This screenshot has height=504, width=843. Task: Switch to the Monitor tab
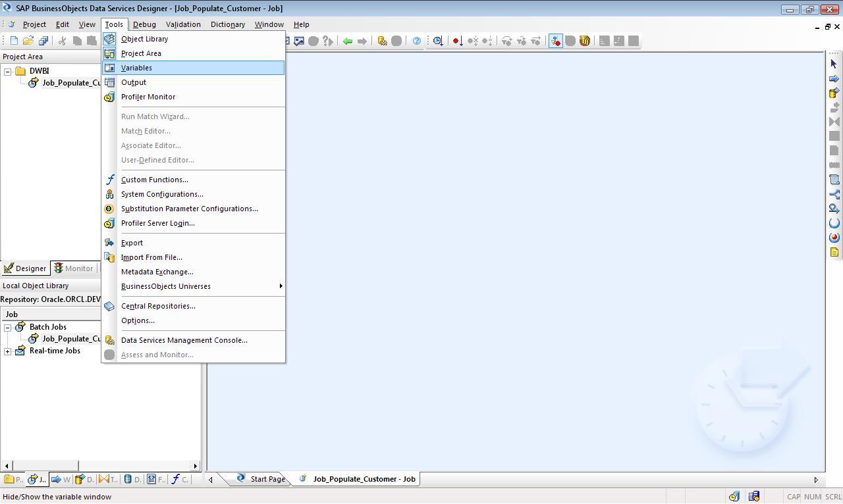74,268
